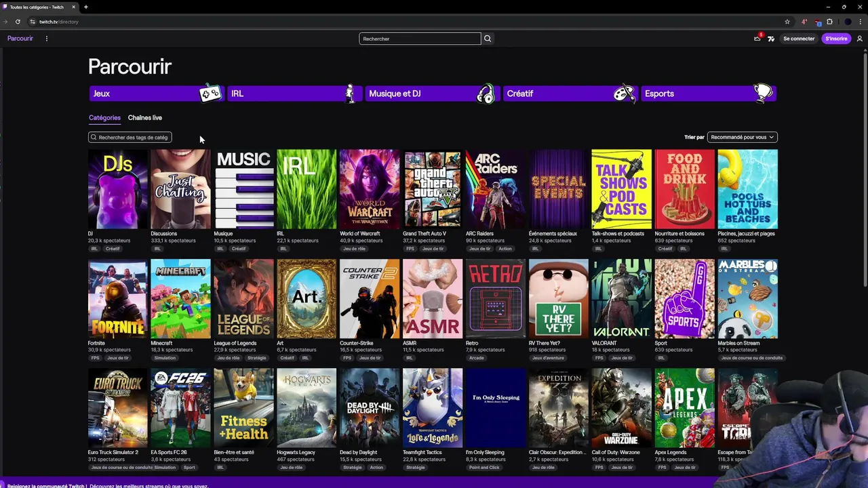Open the EA Sports FC 26 thumbnail
The image size is (868, 488).
coord(180,408)
